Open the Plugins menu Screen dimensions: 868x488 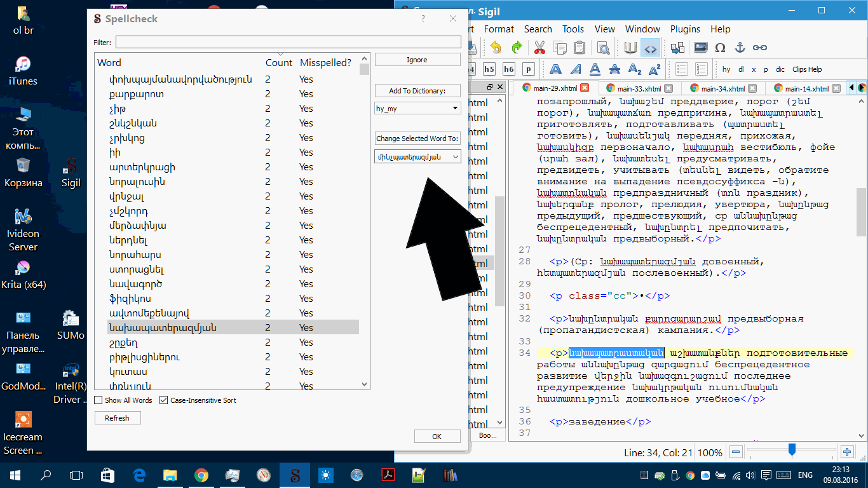click(685, 29)
